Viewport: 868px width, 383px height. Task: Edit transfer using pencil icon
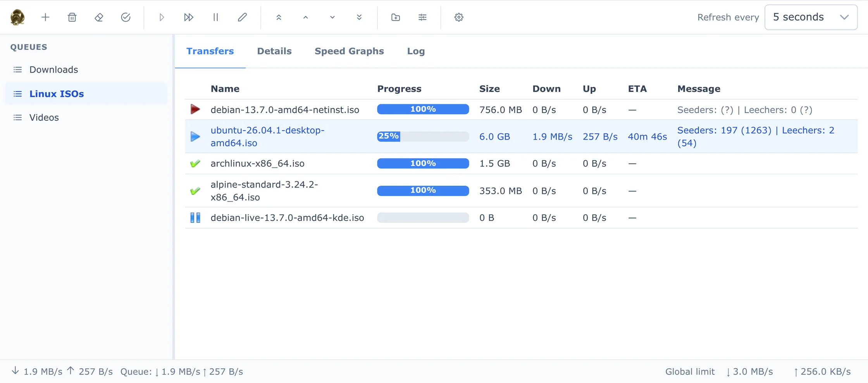click(242, 17)
